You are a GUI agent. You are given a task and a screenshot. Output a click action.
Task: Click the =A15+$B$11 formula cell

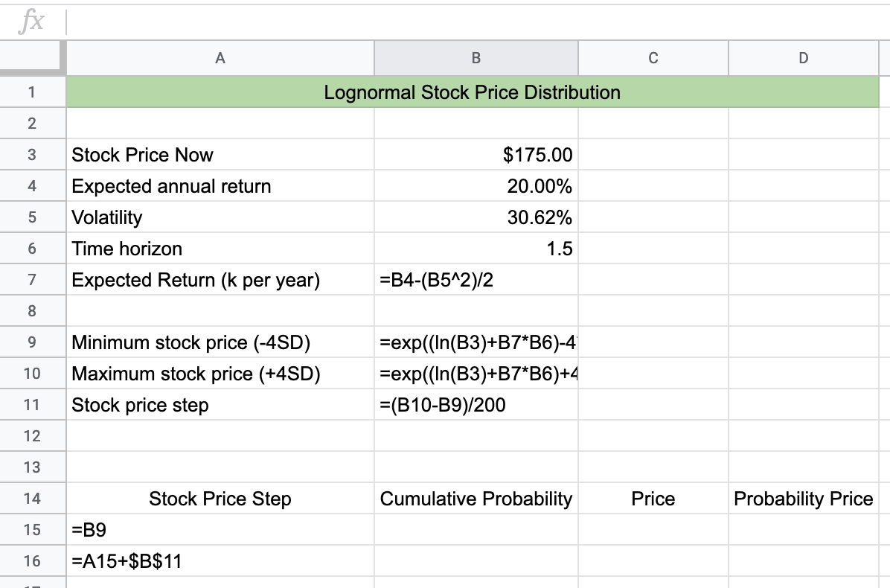point(220,561)
